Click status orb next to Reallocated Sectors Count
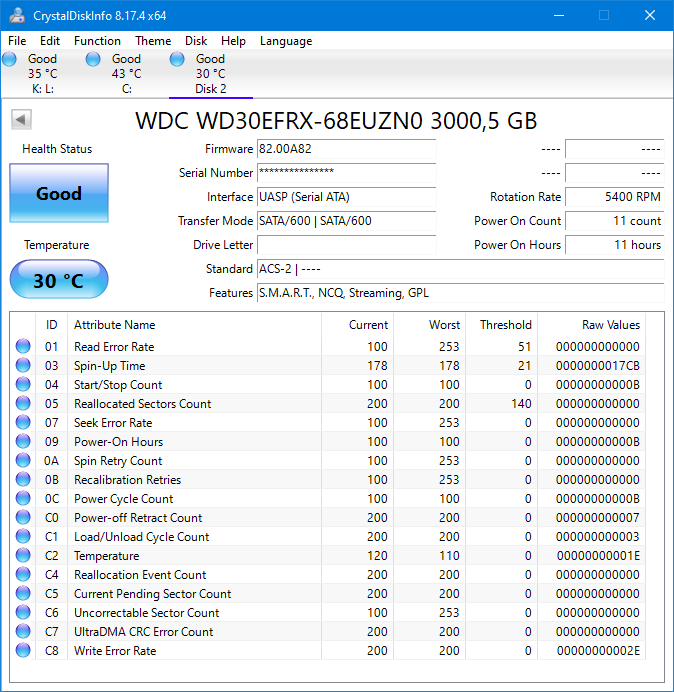 click(x=23, y=404)
